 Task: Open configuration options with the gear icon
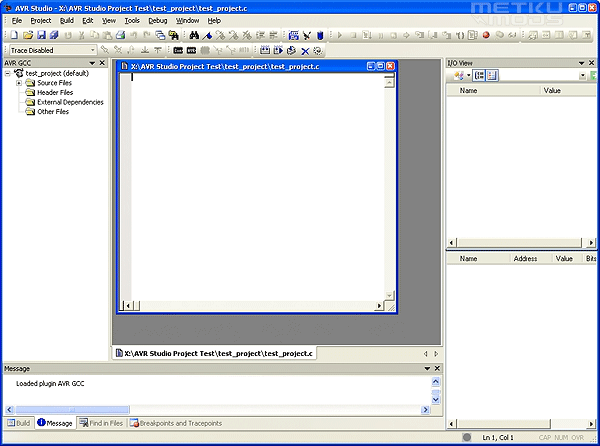(318, 50)
